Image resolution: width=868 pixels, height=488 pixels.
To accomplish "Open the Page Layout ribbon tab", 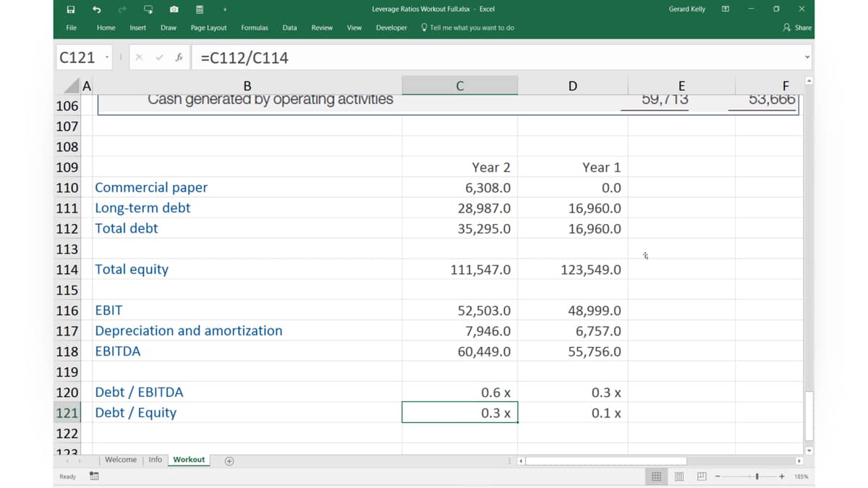I will [208, 27].
